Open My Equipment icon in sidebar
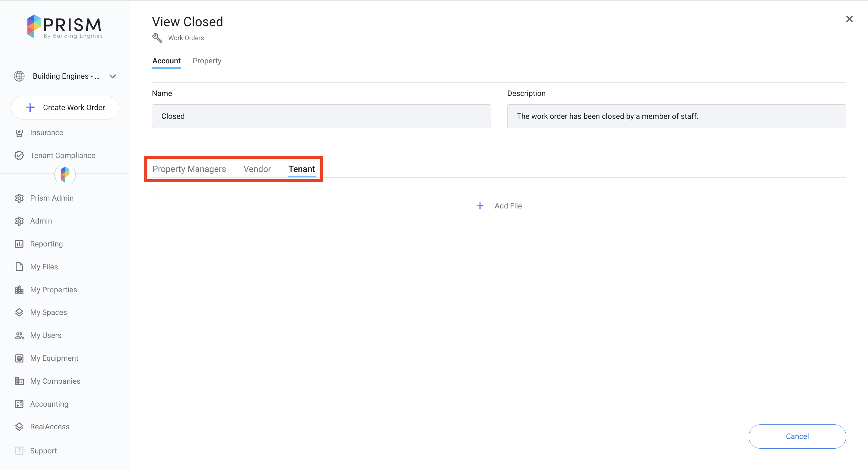This screenshot has height=470, width=868. tap(19, 358)
